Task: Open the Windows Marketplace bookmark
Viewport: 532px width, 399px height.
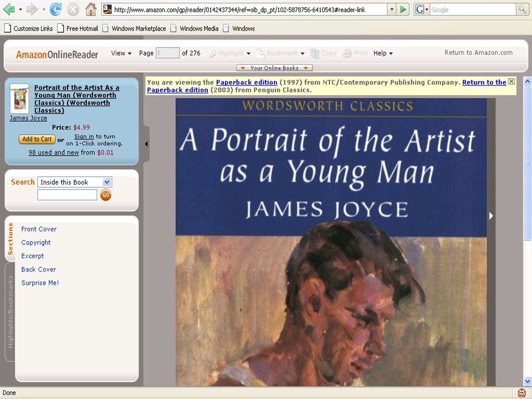Action: point(134,28)
